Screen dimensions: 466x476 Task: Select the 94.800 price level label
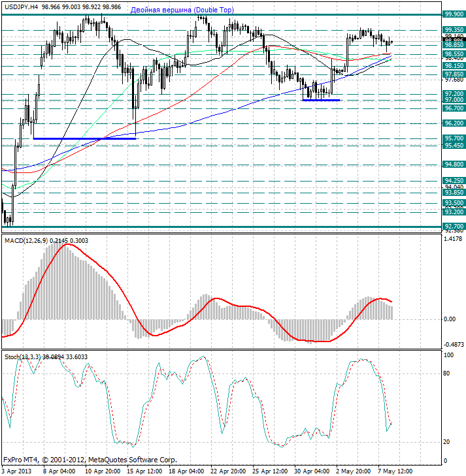(454, 165)
